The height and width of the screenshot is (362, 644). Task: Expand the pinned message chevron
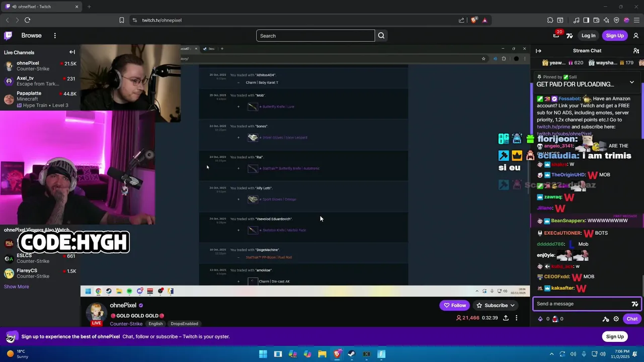point(632,82)
